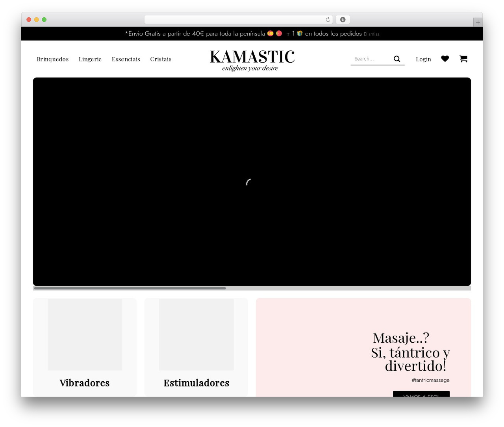Open the wishlist heart icon
This screenshot has height=427, width=504.
tap(445, 59)
